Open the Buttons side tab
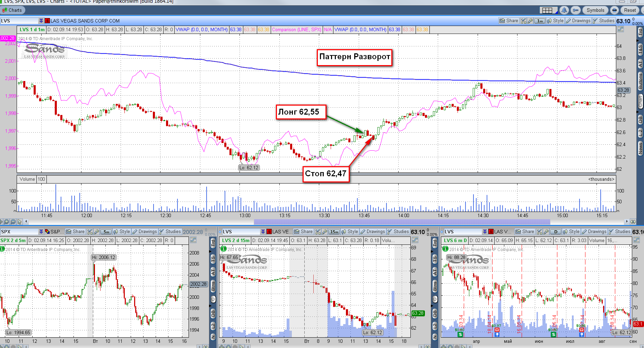This screenshot has width=644, height=348. pos(640,81)
